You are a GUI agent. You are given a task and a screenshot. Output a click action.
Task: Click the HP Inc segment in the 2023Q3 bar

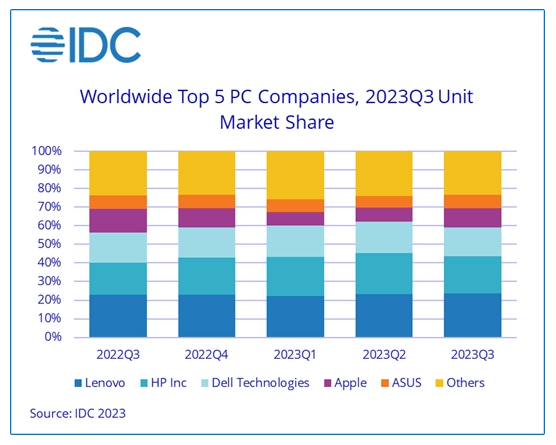473,275
